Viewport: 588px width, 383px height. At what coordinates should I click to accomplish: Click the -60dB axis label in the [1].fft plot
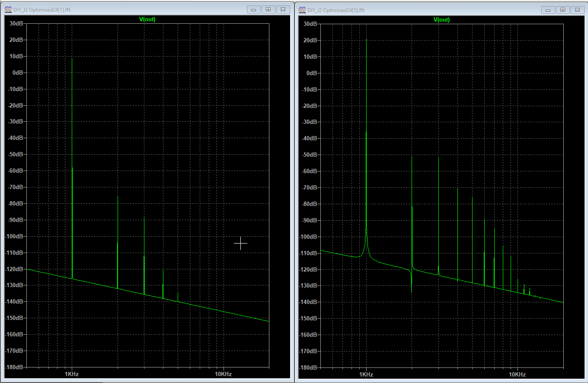tap(16, 171)
